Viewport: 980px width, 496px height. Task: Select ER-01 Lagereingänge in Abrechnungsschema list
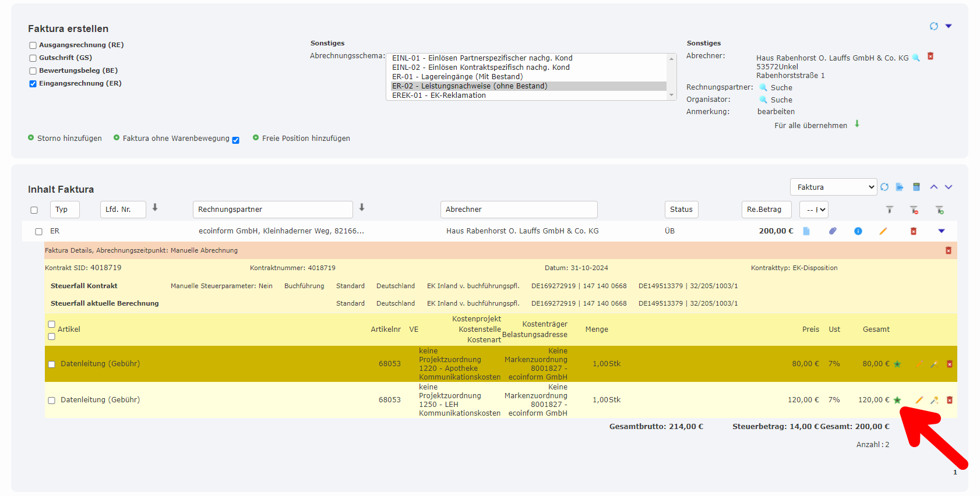[457, 77]
